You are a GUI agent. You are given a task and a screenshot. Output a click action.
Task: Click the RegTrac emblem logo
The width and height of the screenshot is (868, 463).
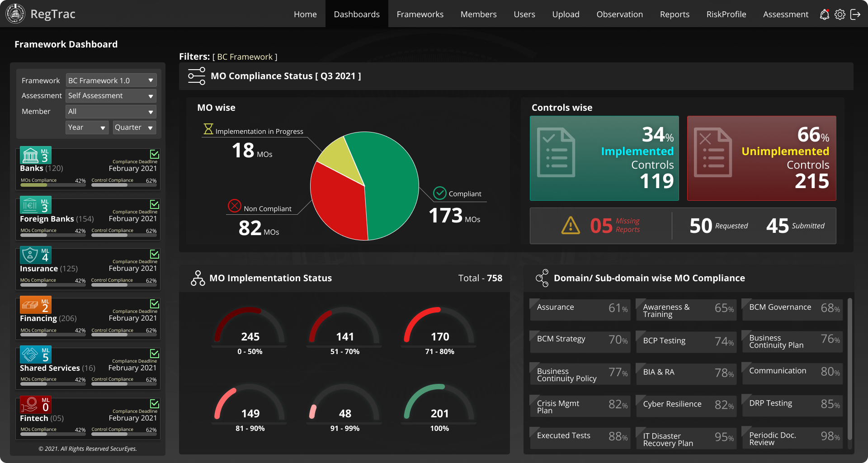[x=15, y=14]
